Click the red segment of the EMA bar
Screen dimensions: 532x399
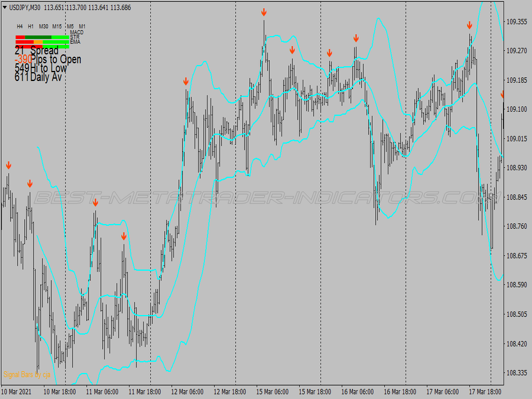coord(29,47)
